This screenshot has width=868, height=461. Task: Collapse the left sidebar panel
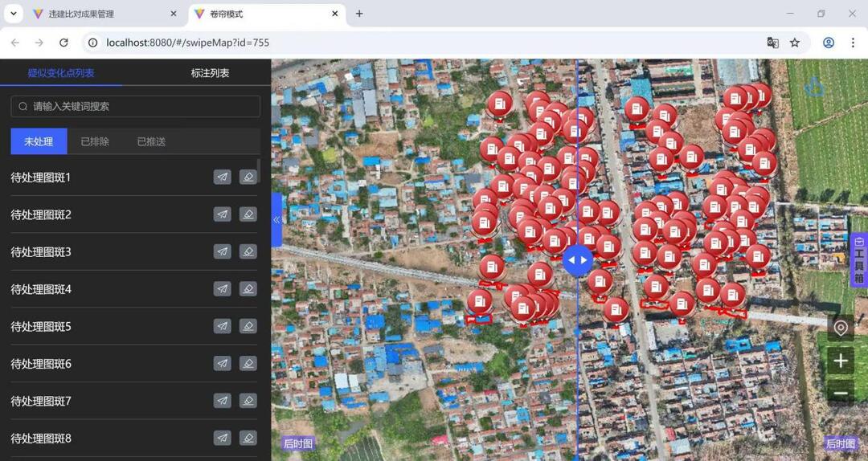[x=276, y=219]
